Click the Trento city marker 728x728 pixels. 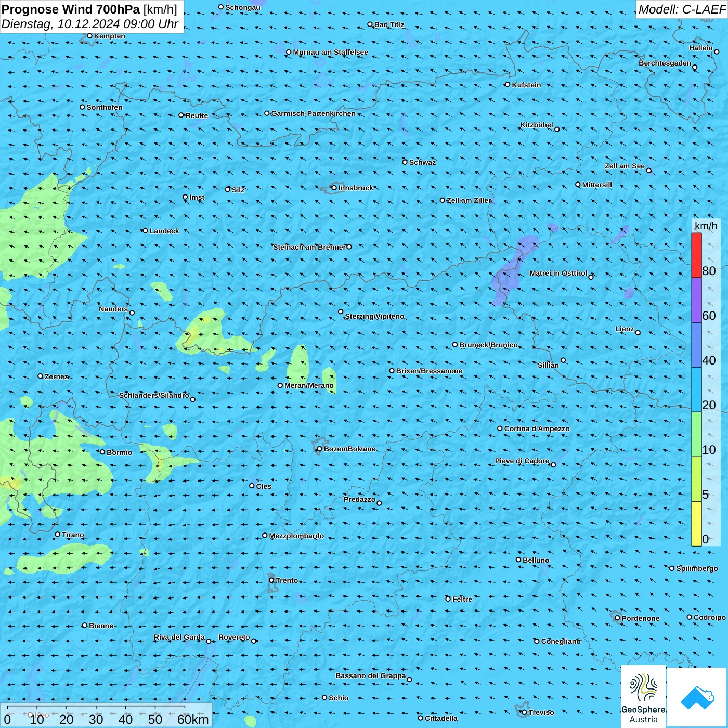point(271,580)
